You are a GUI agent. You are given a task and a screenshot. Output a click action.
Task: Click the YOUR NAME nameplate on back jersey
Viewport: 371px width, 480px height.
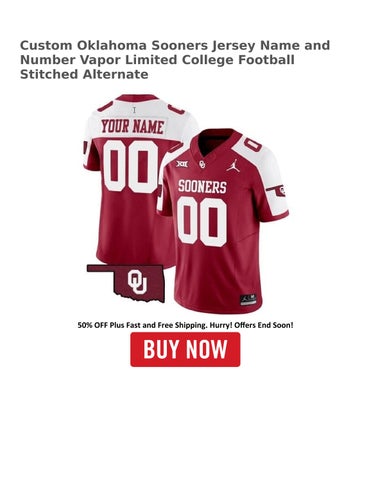click(x=133, y=127)
